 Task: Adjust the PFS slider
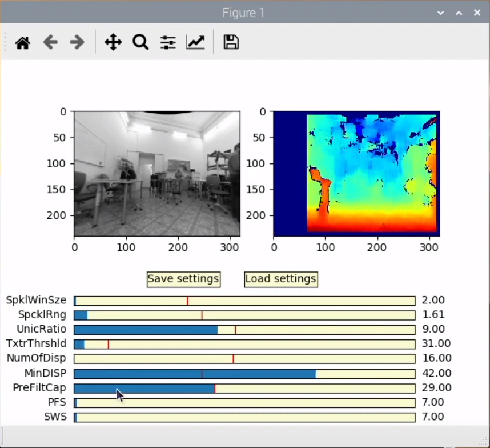click(x=244, y=403)
